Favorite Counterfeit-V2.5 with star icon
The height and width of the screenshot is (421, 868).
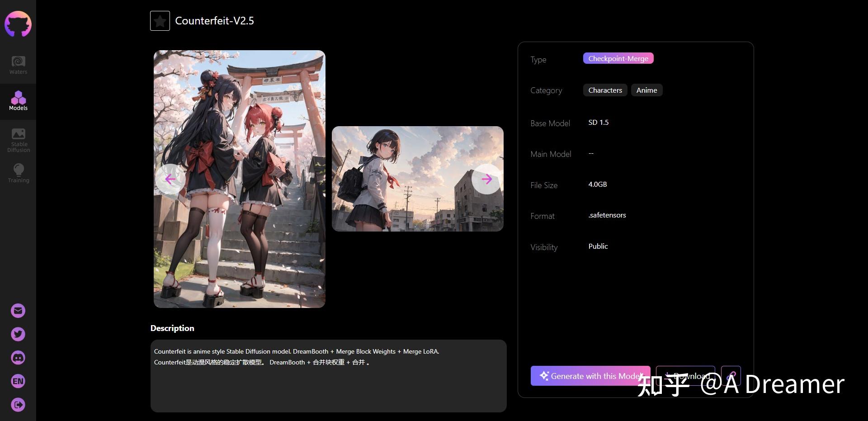[160, 21]
